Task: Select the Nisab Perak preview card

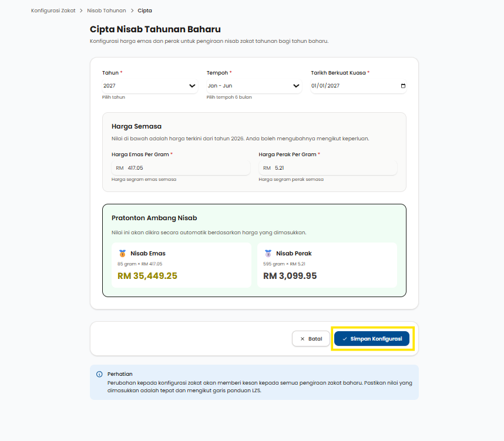Action: [327, 265]
